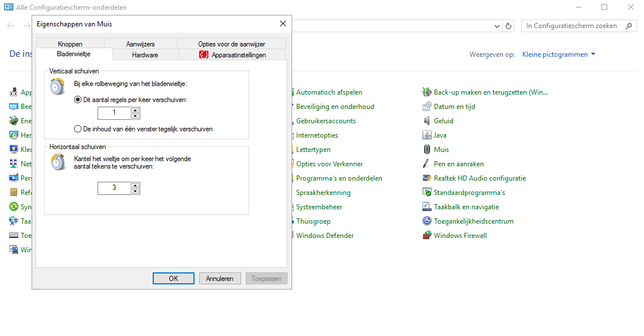644x336 pixels.
Task: Click the horizontal characters number field
Action: click(114, 188)
